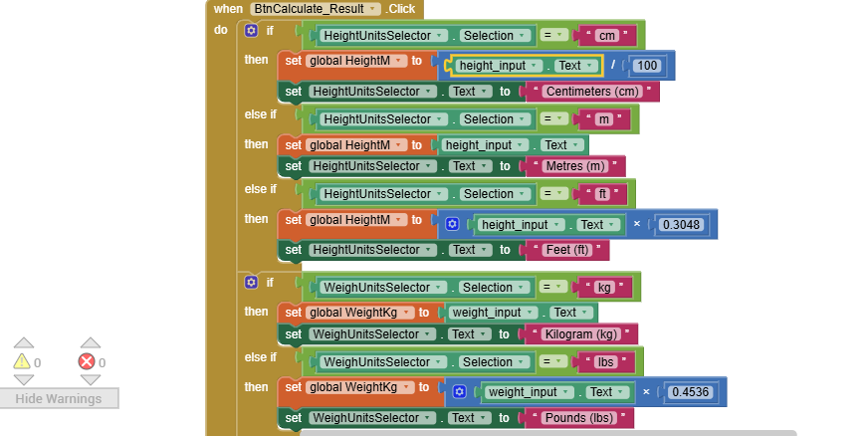Click the down arrow below the warning icon
This screenshot has width=868, height=436.
(23, 380)
